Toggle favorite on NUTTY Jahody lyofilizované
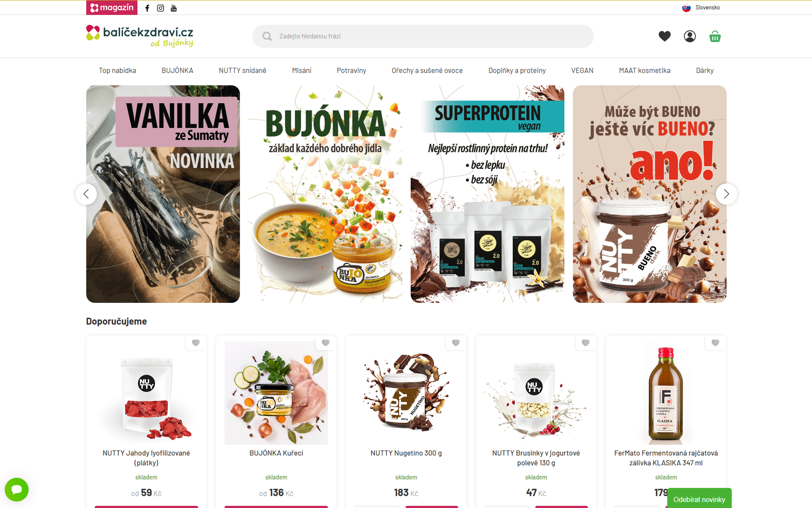 pos(196,343)
